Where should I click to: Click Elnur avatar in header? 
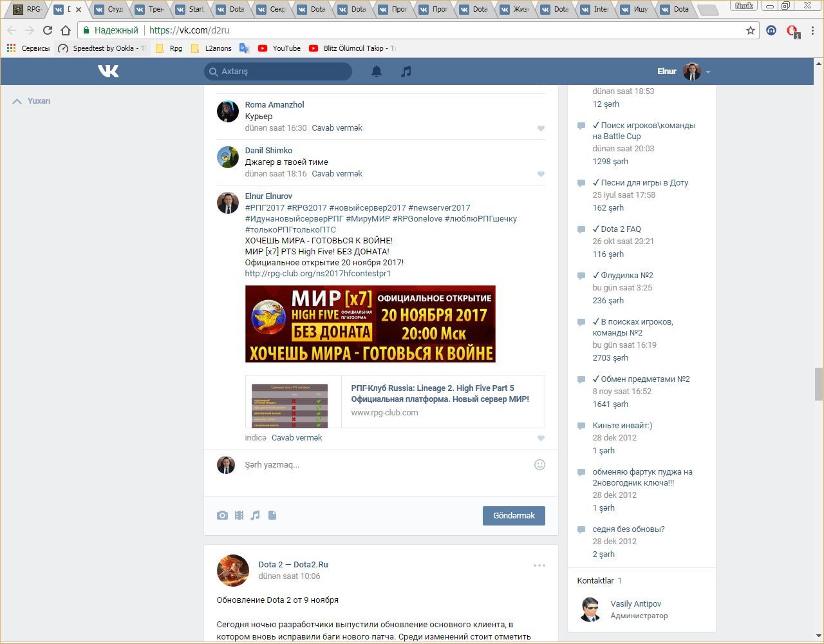[x=692, y=71]
